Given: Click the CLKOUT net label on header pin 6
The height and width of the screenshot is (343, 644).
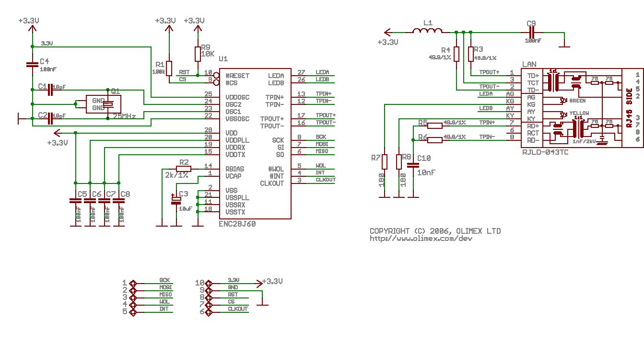Looking at the screenshot, I should click(238, 309).
